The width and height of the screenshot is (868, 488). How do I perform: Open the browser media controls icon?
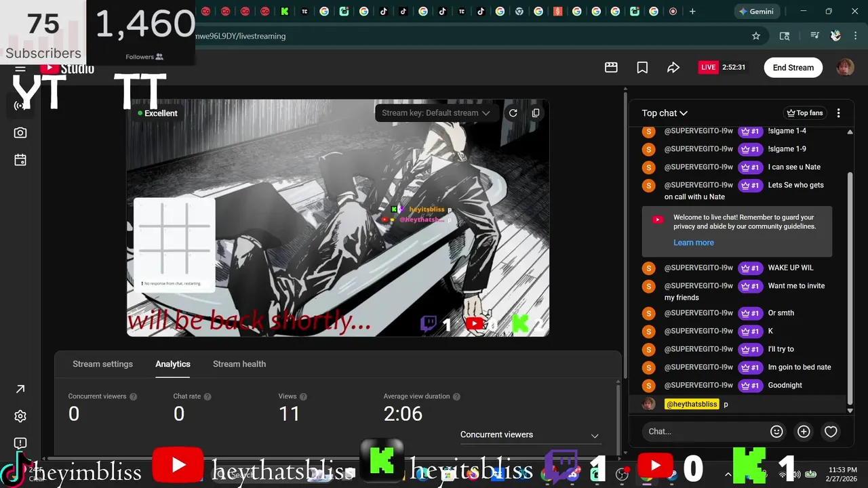(815, 36)
